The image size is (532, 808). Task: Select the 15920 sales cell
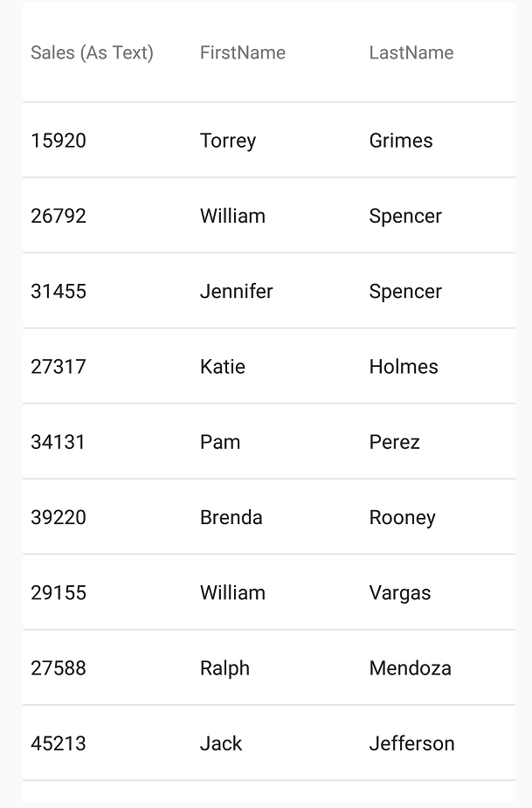(59, 141)
